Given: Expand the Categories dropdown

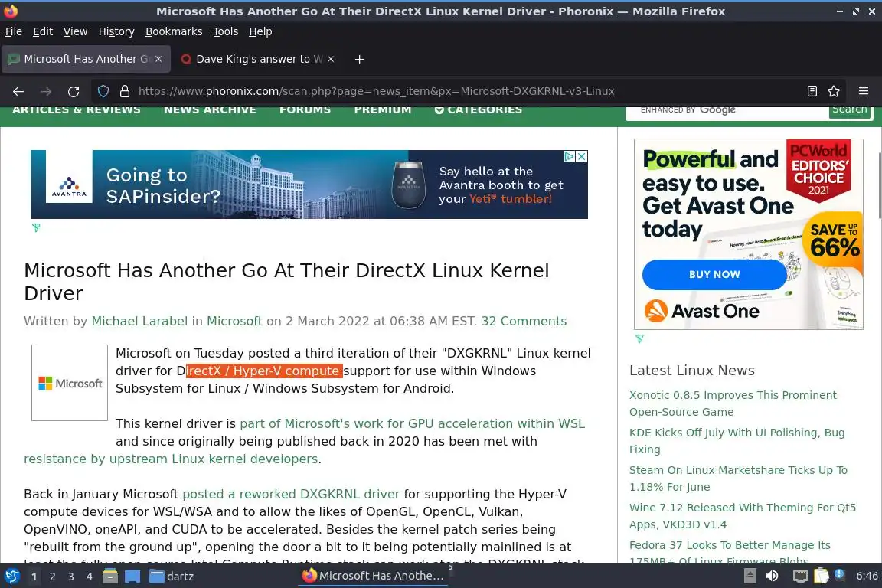Looking at the screenshot, I should tap(479, 110).
